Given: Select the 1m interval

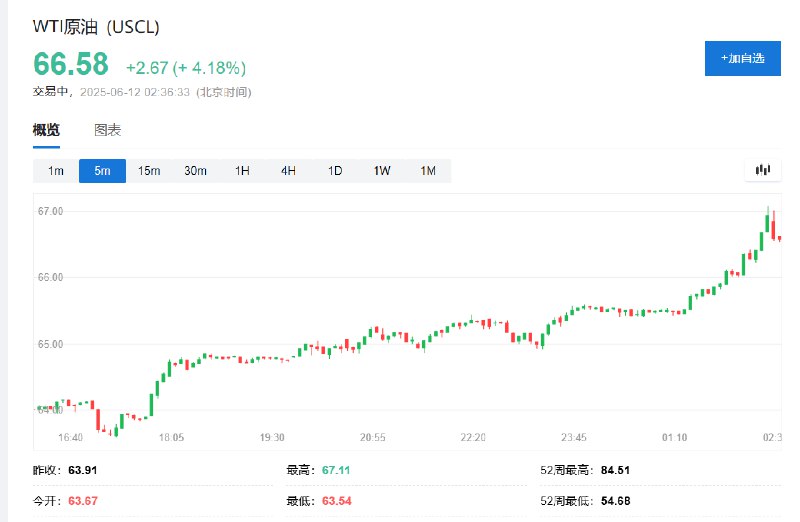Looking at the screenshot, I should (x=56, y=171).
